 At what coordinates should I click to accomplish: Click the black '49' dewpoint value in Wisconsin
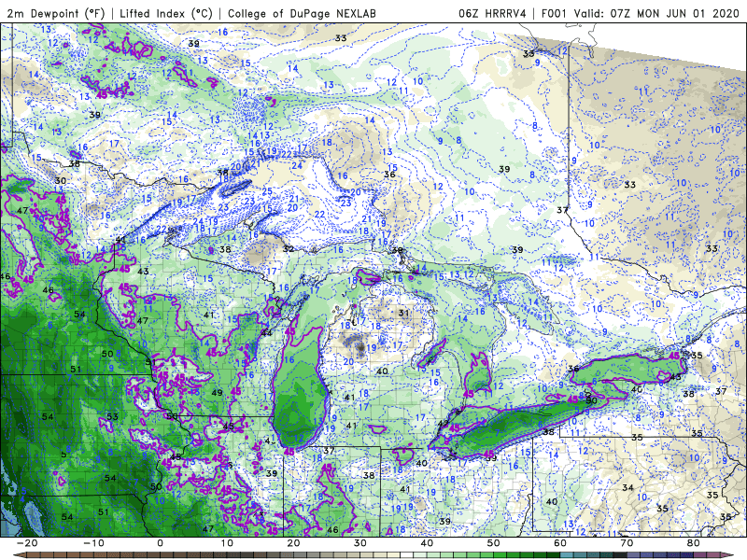[x=218, y=393]
